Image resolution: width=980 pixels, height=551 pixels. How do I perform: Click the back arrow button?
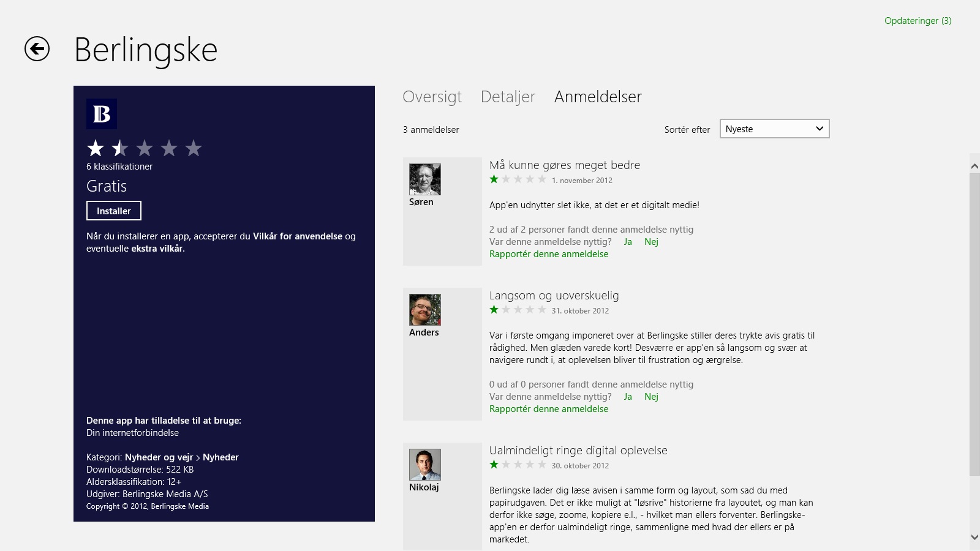pyautogui.click(x=37, y=49)
